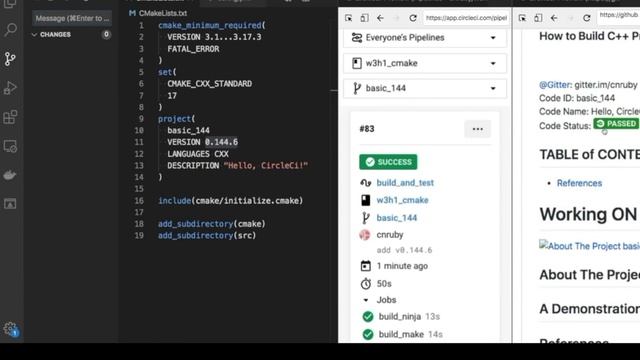Open the w3h1_cmake project dropdown
The image size is (640, 360).
425,63
